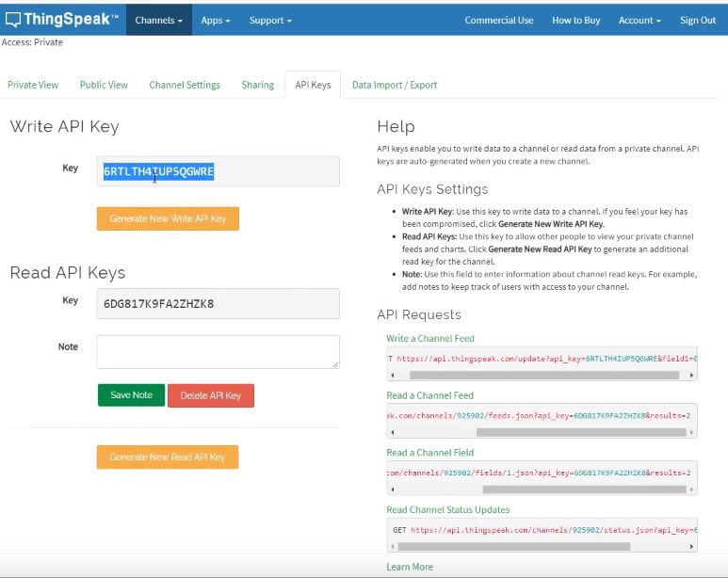
Task: Click the Read Channel Status Updates URL text
Action: 544,530
